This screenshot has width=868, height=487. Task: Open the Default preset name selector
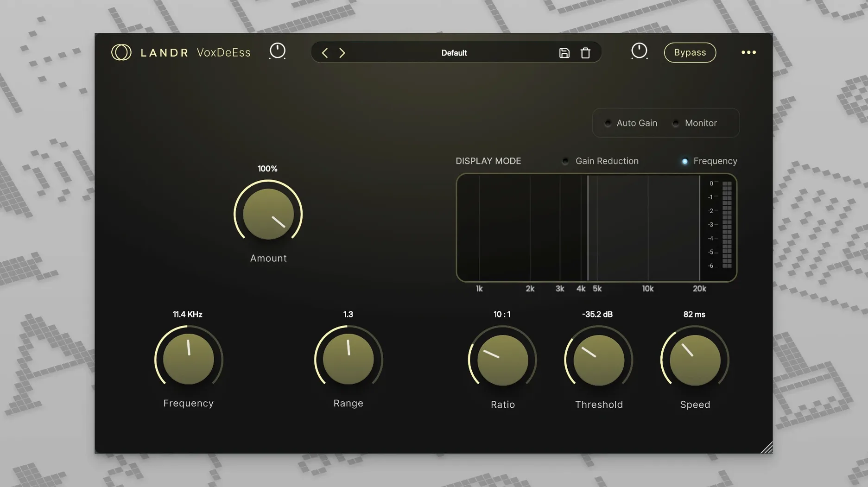point(454,53)
